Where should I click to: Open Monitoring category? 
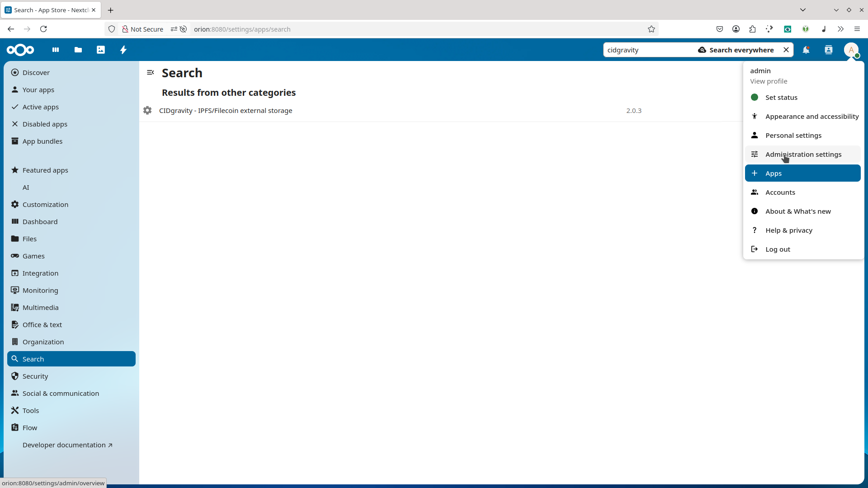(71, 290)
